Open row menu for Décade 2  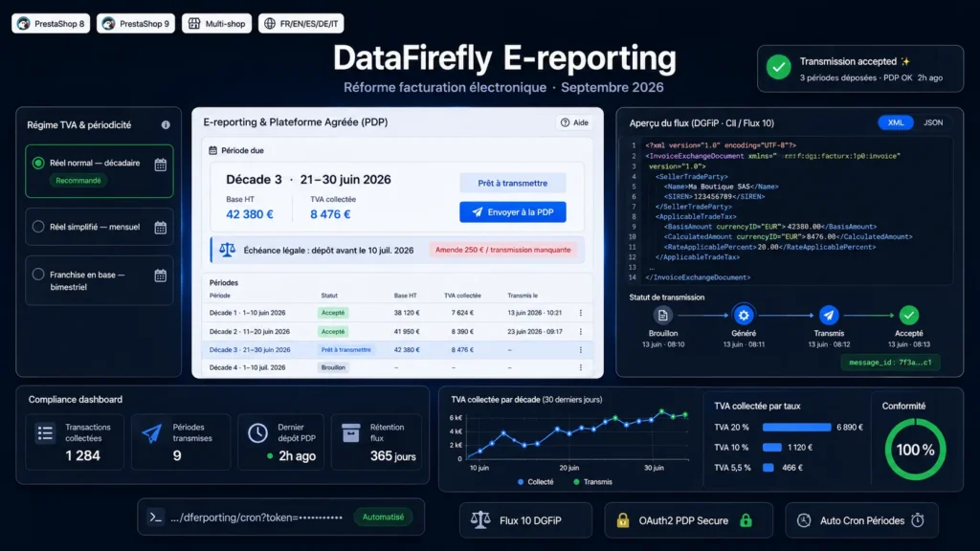(581, 332)
